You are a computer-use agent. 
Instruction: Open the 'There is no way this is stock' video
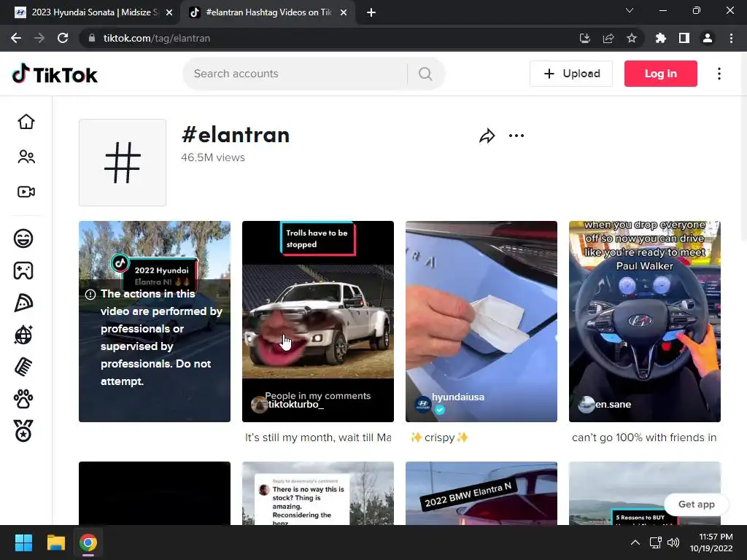[x=318, y=494]
